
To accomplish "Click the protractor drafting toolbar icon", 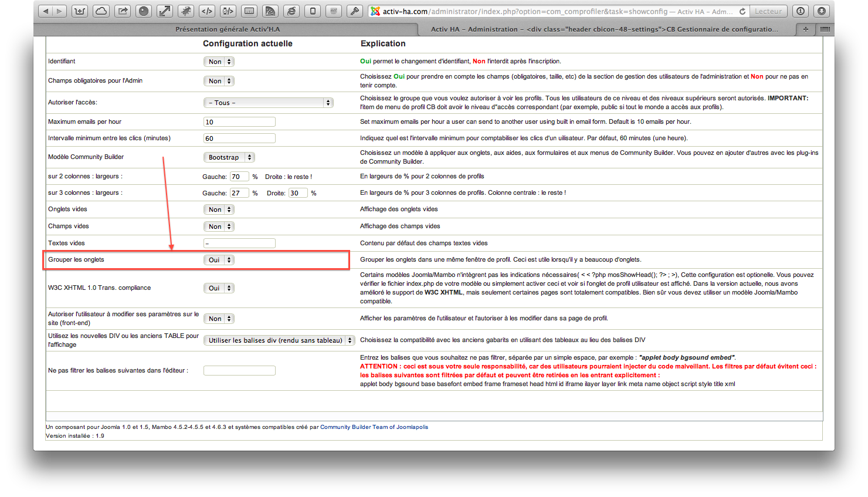I will click(270, 11).
